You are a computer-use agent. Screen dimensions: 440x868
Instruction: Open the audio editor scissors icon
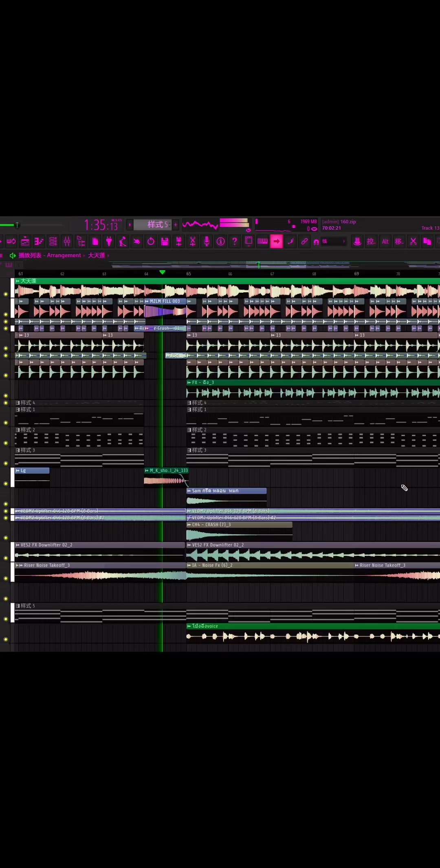192,241
